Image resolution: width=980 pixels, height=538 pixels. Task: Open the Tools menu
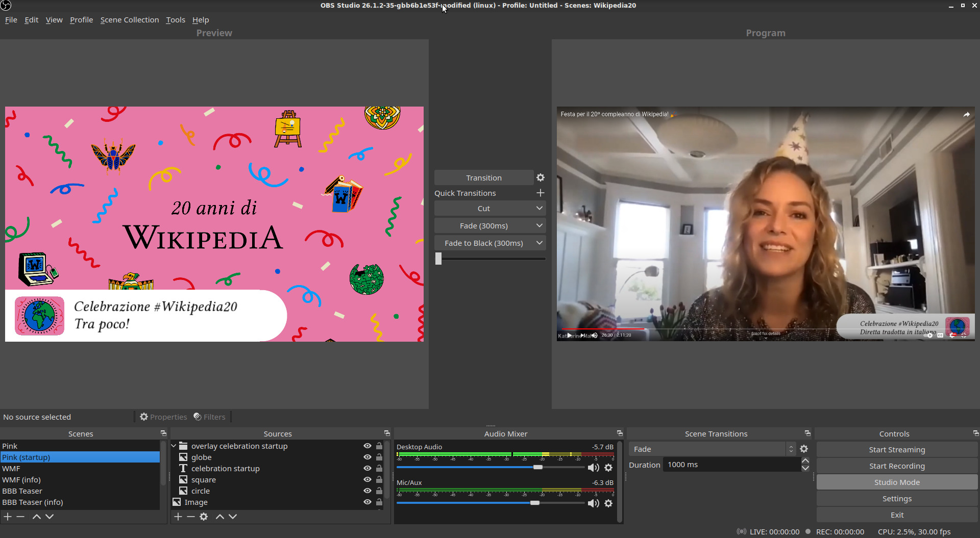click(175, 19)
